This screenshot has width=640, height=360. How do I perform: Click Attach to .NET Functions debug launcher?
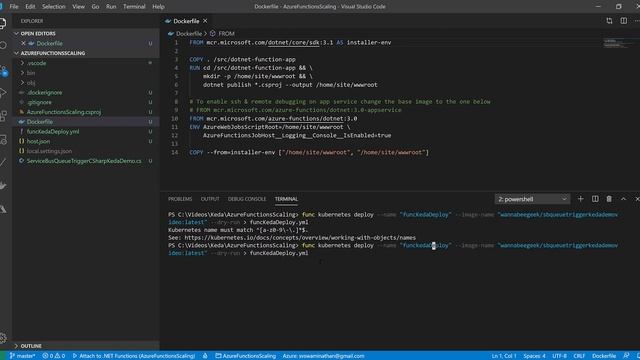133,356
